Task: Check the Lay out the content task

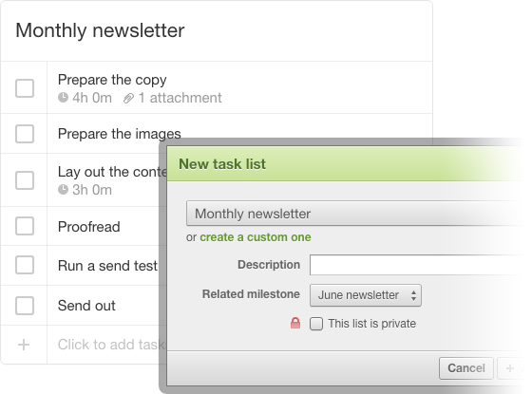Action: click(25, 180)
